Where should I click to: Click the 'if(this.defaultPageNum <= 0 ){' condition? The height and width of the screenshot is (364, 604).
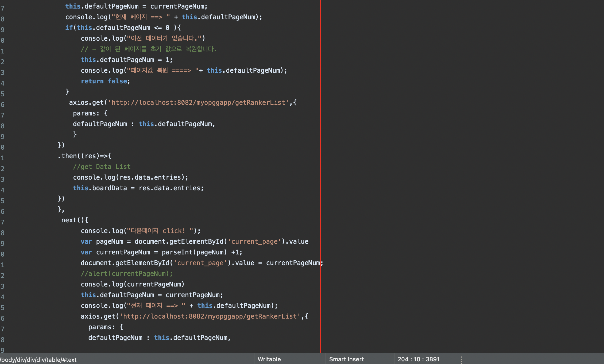[123, 28]
